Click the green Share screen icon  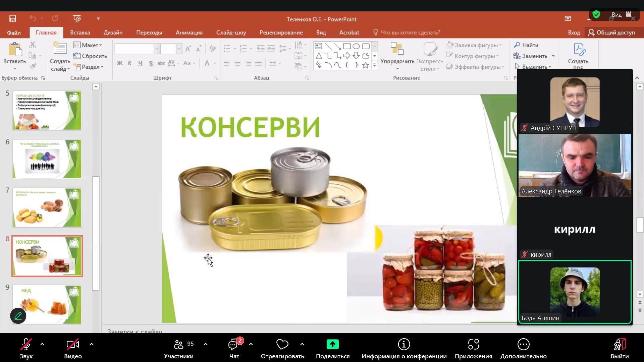[332, 344]
